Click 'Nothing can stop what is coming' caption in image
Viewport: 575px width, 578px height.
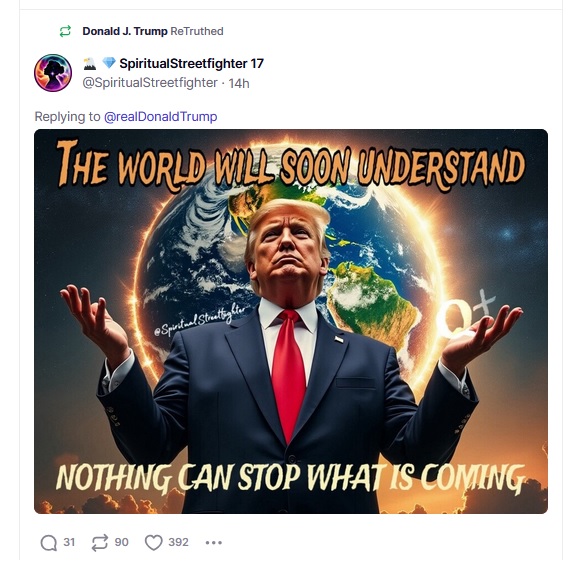pyautogui.click(x=290, y=477)
